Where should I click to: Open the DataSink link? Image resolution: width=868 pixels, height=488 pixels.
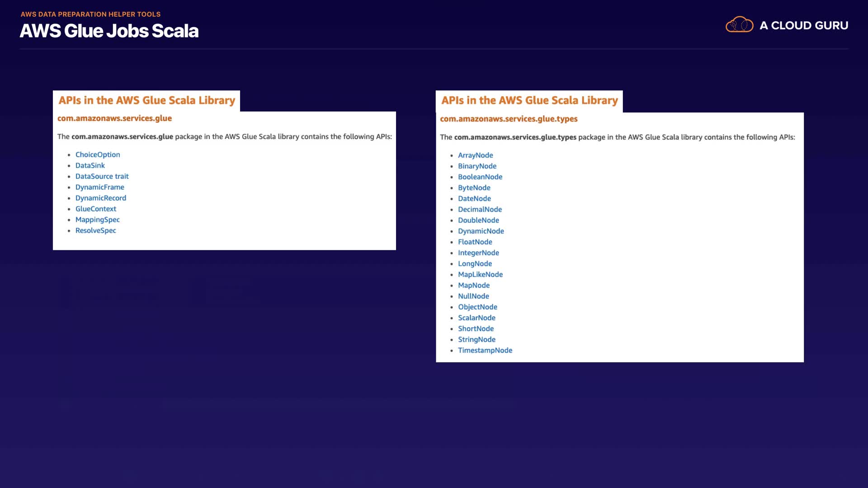point(90,165)
